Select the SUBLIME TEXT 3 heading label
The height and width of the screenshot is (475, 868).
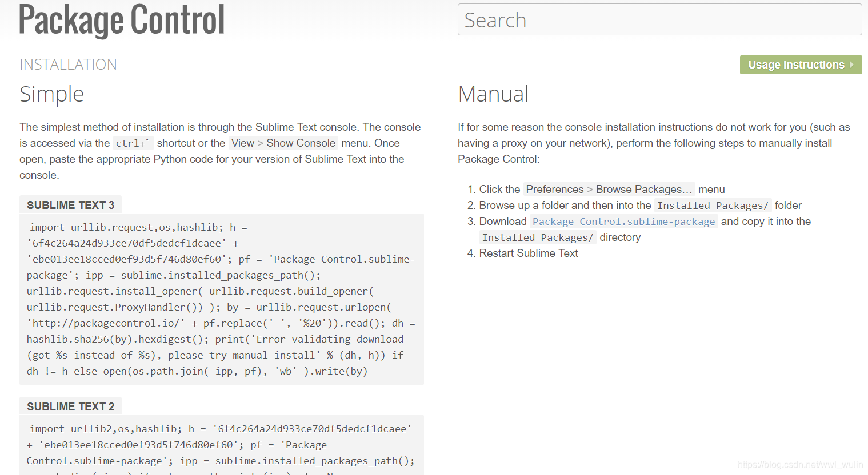tap(70, 205)
